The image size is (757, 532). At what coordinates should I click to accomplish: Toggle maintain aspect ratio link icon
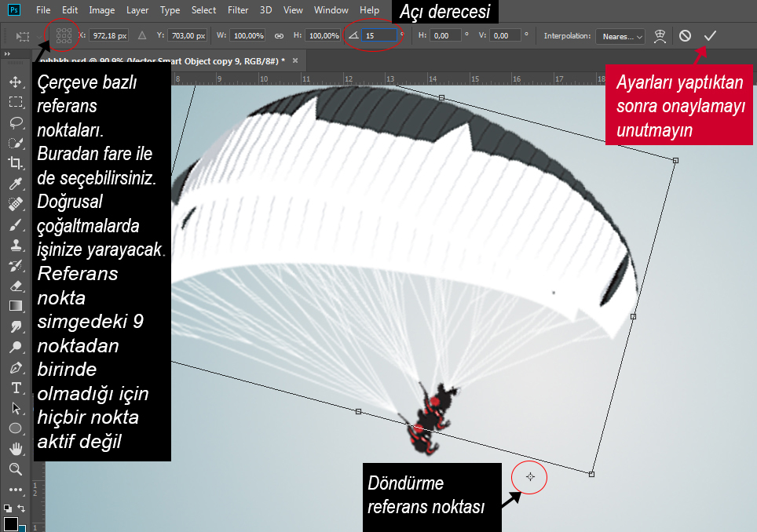coord(279,35)
